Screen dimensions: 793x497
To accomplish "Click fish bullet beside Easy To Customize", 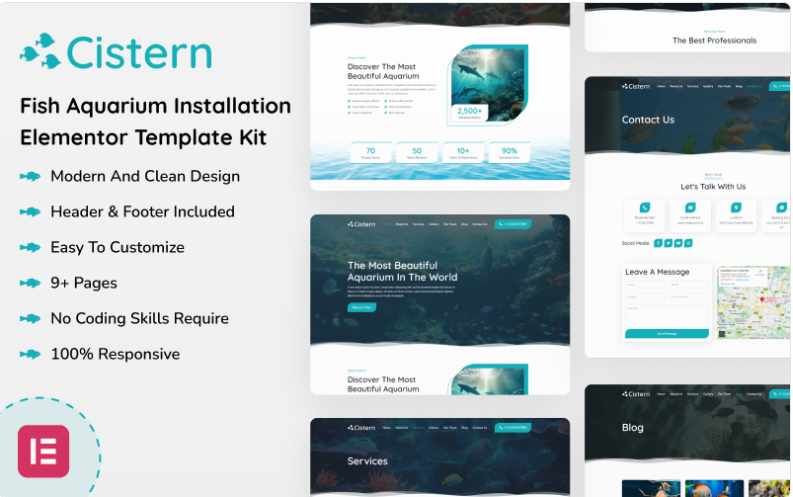I will point(30,247).
